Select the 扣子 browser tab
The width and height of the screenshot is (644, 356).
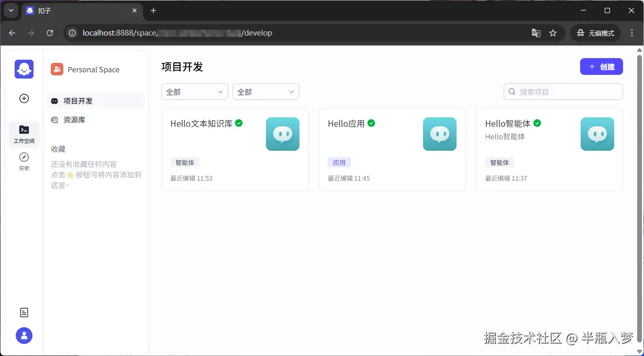click(45, 10)
